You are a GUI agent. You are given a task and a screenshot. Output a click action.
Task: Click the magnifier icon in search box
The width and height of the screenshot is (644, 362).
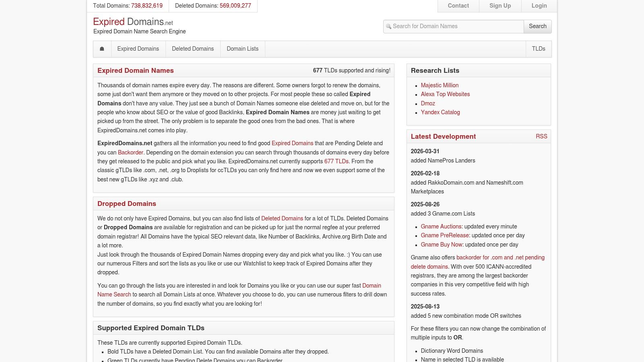coord(388,27)
